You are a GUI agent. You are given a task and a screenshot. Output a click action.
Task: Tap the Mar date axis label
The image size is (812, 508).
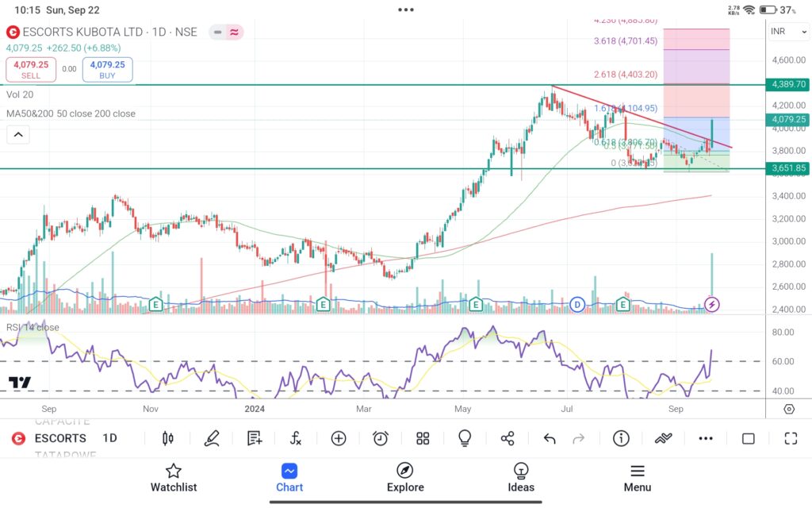click(x=363, y=409)
